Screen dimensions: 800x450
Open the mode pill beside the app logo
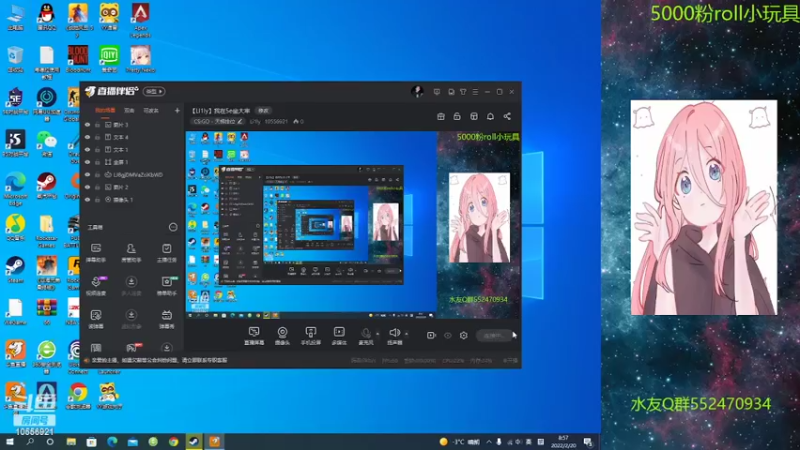click(x=154, y=91)
